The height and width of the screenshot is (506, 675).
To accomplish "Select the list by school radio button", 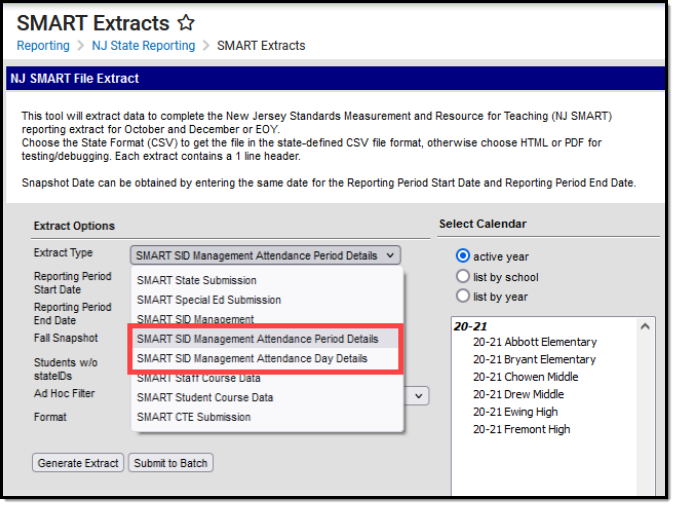I will [463, 276].
